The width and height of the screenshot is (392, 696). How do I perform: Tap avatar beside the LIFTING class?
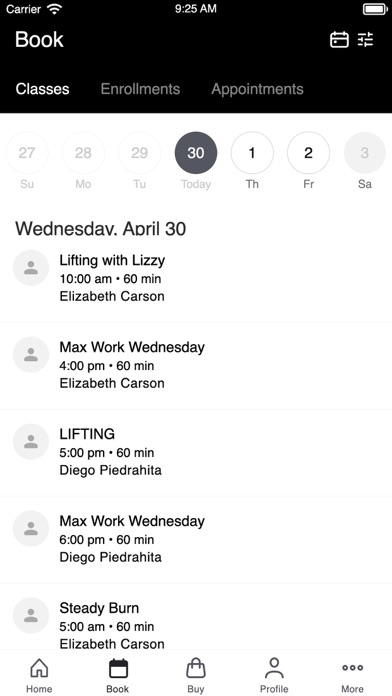(x=31, y=442)
